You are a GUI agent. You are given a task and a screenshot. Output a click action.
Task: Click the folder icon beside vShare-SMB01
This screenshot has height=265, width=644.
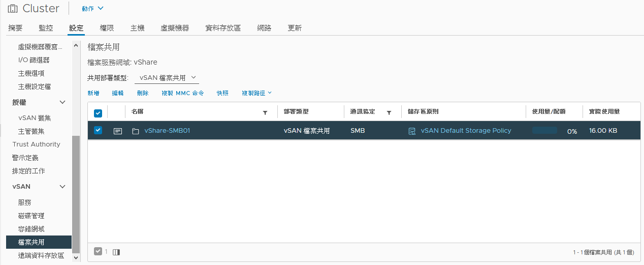(136, 131)
